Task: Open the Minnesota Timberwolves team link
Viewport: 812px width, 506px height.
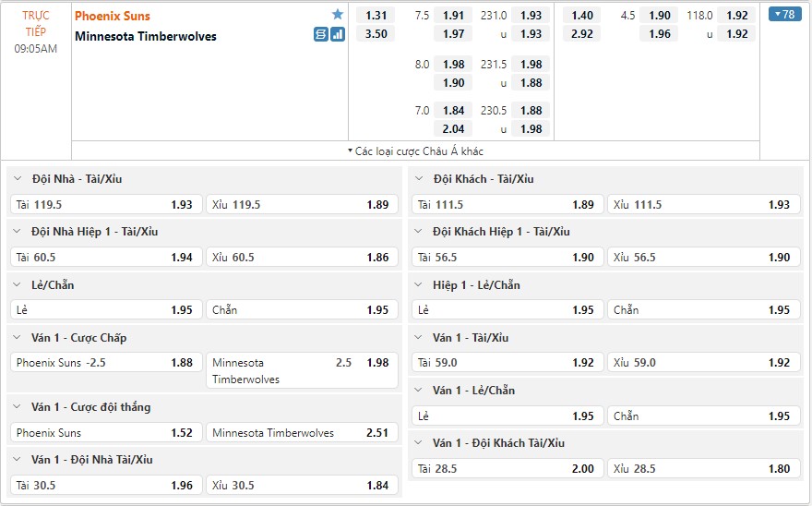Action: click(x=146, y=36)
